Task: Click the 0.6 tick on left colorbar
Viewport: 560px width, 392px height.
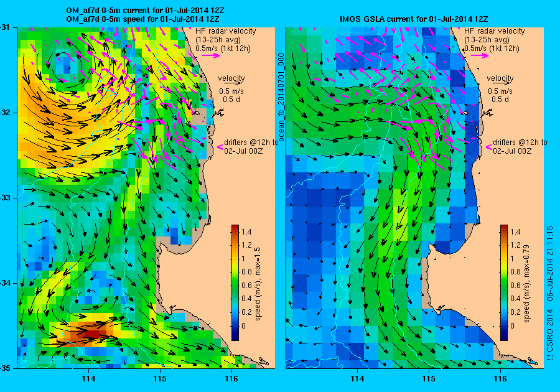Action: (x=246, y=285)
